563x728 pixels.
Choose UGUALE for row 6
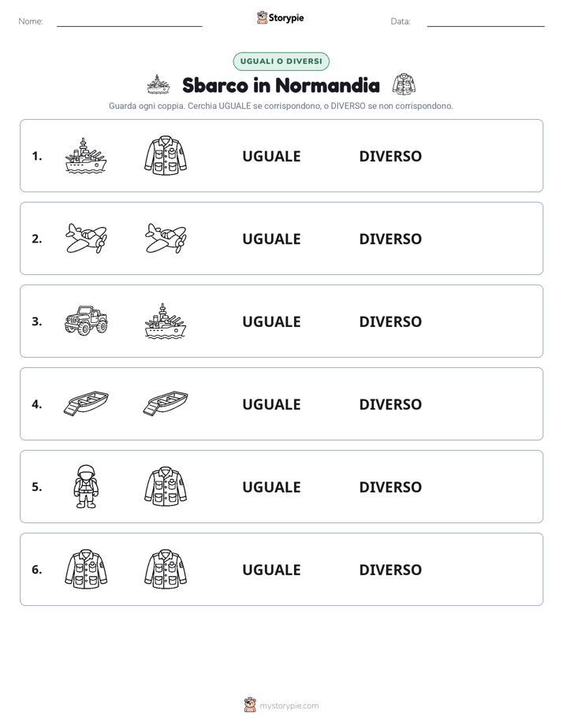pyautogui.click(x=271, y=569)
